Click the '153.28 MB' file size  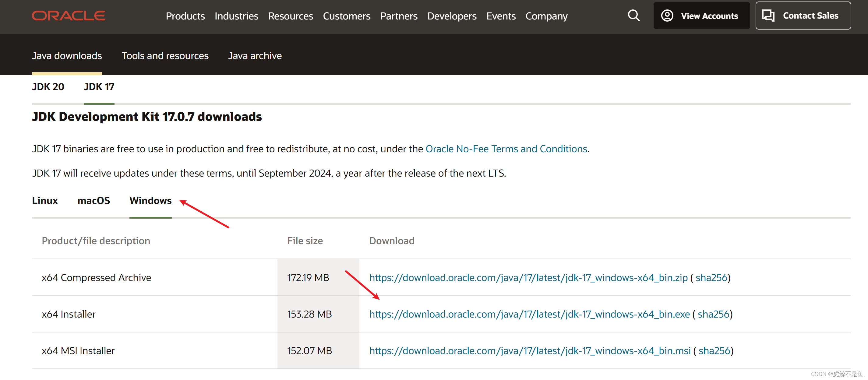[x=309, y=314]
